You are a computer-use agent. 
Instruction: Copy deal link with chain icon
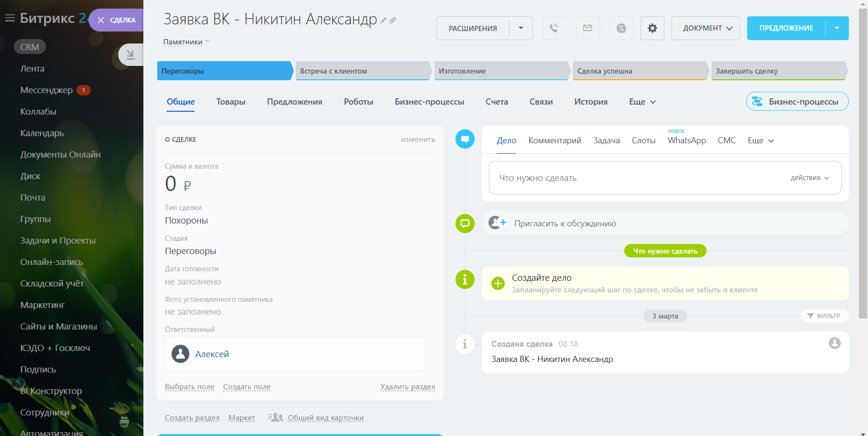[392, 21]
